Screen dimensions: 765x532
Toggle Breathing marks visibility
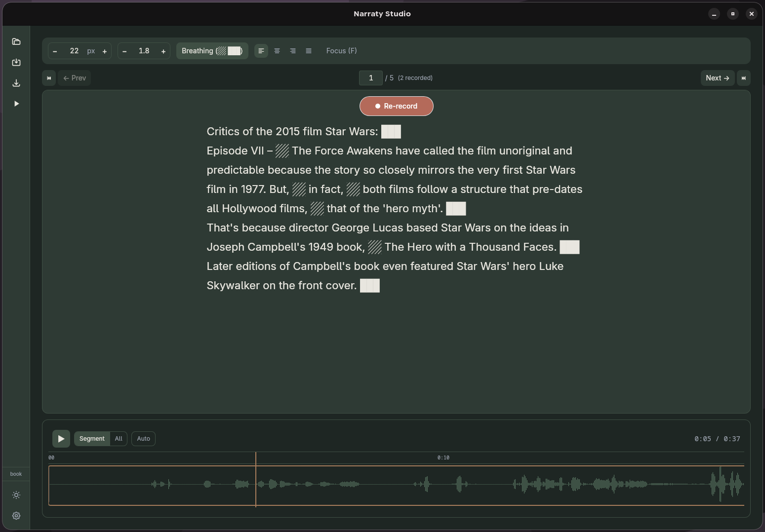(x=212, y=51)
